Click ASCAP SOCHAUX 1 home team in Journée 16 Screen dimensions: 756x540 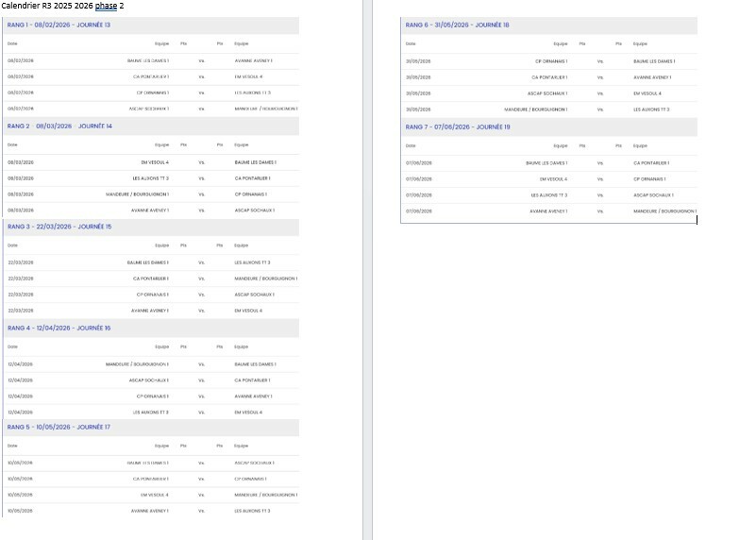pyautogui.click(x=149, y=380)
